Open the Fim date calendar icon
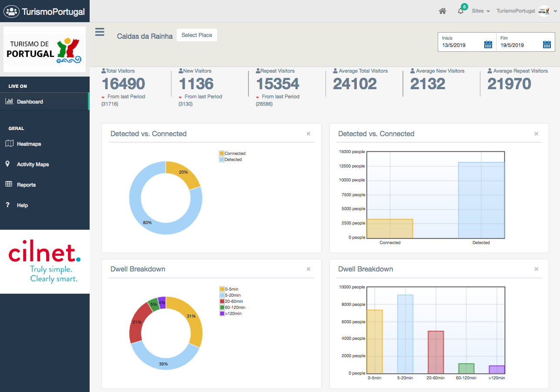The height and width of the screenshot is (392, 560). coord(547,44)
